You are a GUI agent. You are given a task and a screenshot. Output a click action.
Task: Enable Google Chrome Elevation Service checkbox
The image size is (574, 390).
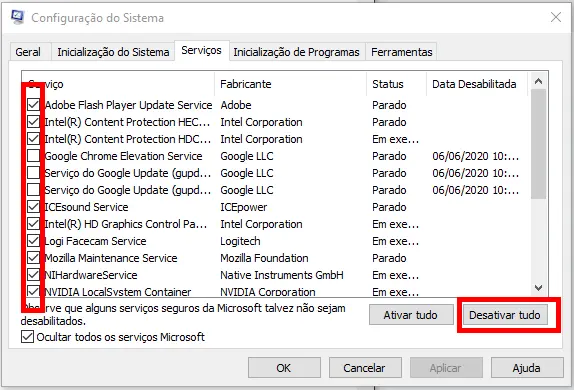pyautogui.click(x=33, y=156)
